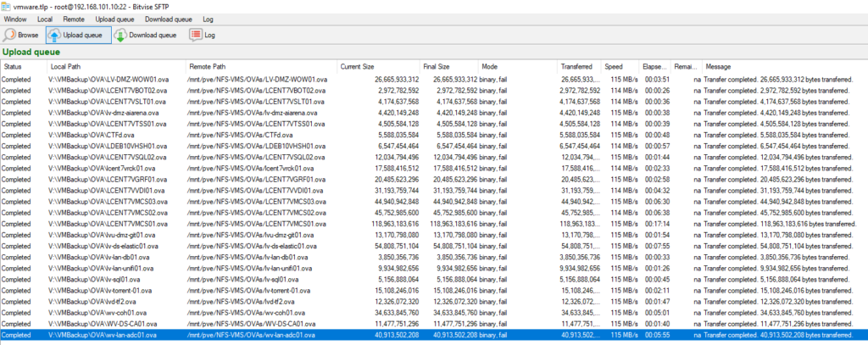Click the Bitvise SFTP title bar icon
Viewport: 868px width, 345px height.
6,6
